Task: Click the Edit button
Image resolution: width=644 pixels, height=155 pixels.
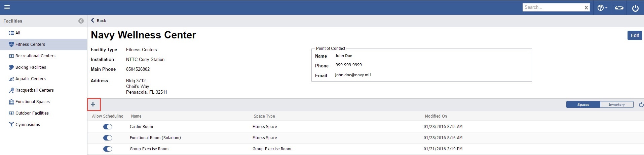Action: coord(635,35)
